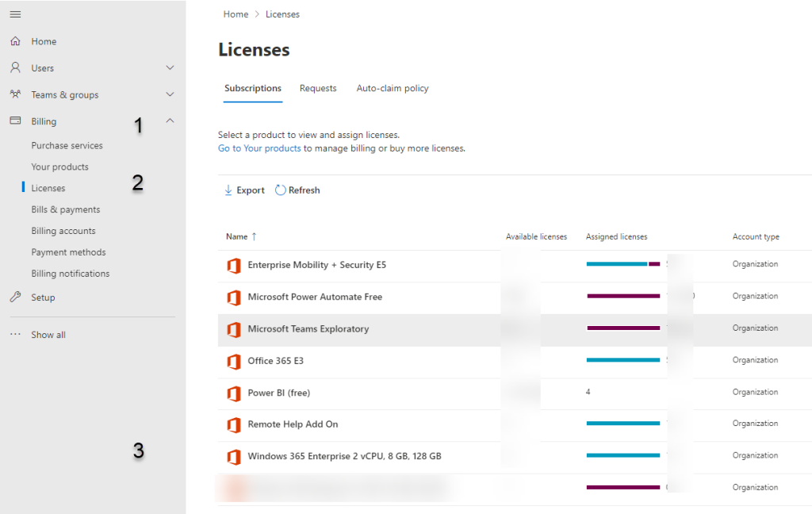Refresh the subscriptions list
812x514 pixels.
[x=297, y=190]
